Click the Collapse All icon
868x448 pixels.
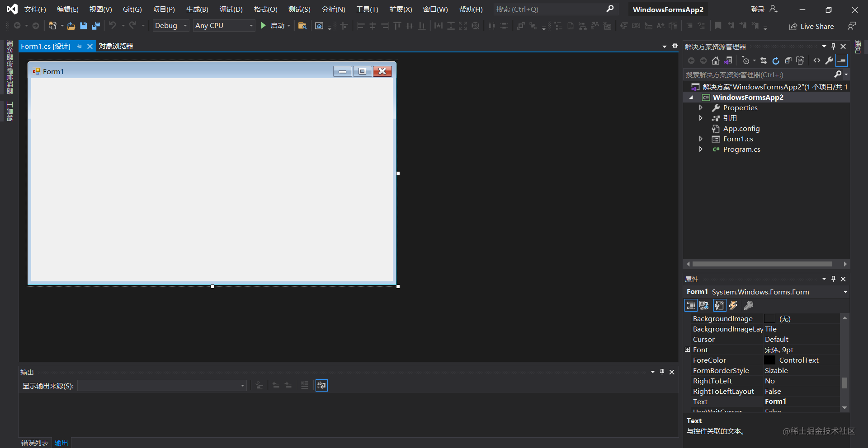click(x=788, y=61)
